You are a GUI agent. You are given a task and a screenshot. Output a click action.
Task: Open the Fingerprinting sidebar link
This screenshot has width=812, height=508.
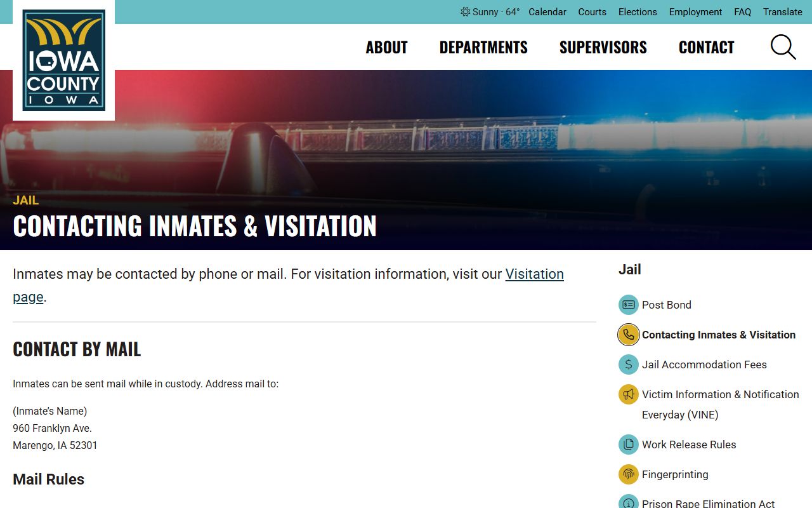(675, 474)
